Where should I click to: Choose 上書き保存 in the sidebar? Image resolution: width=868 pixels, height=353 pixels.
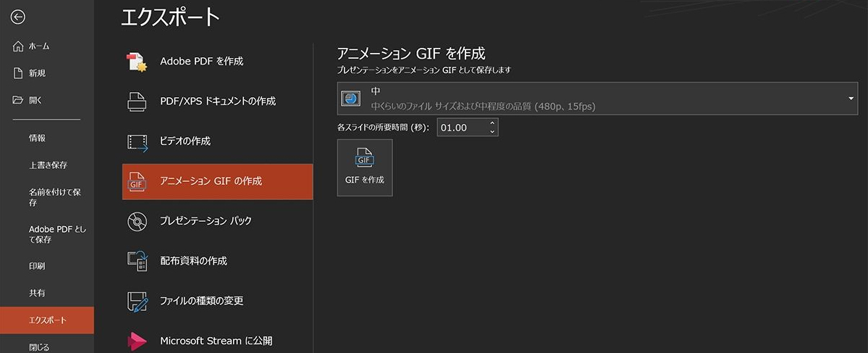(47, 165)
